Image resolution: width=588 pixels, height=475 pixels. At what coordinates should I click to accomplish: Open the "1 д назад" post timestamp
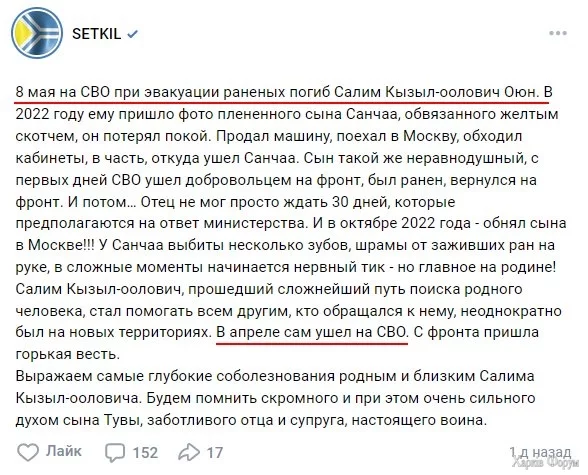(x=540, y=452)
